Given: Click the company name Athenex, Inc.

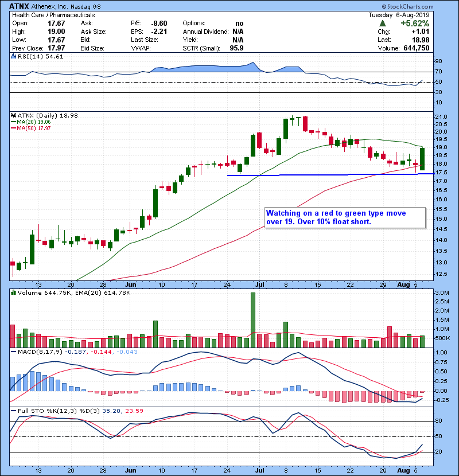Looking at the screenshot, I should click(x=50, y=7).
